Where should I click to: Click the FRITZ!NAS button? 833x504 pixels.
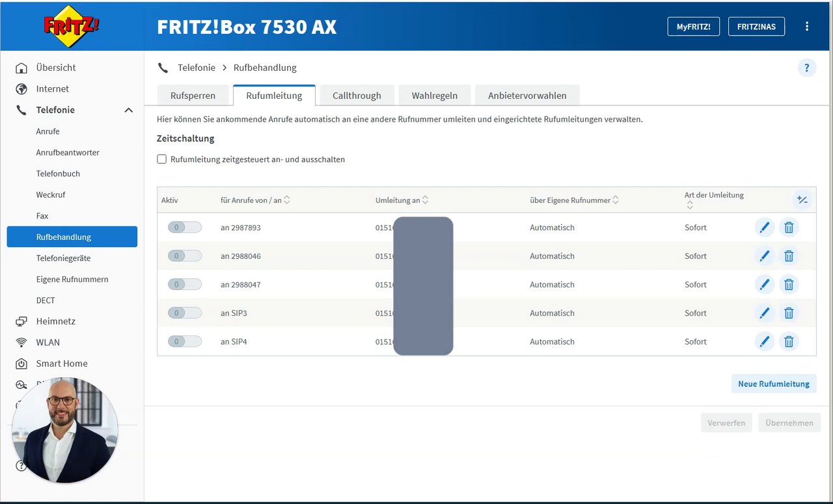click(756, 27)
